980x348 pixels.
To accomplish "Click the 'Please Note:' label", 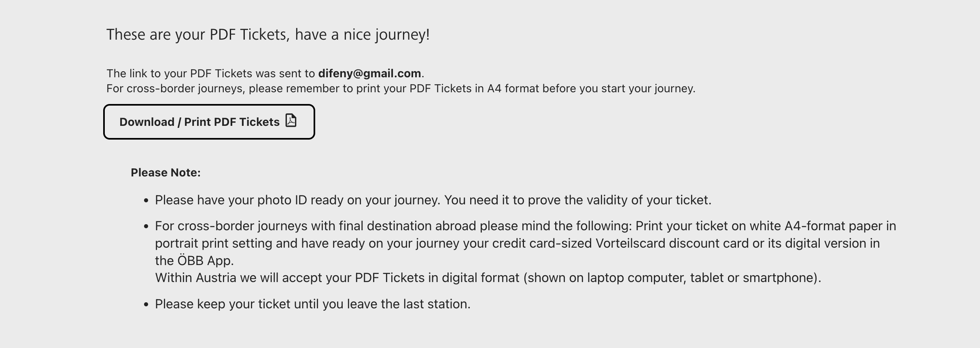I will 165,173.
